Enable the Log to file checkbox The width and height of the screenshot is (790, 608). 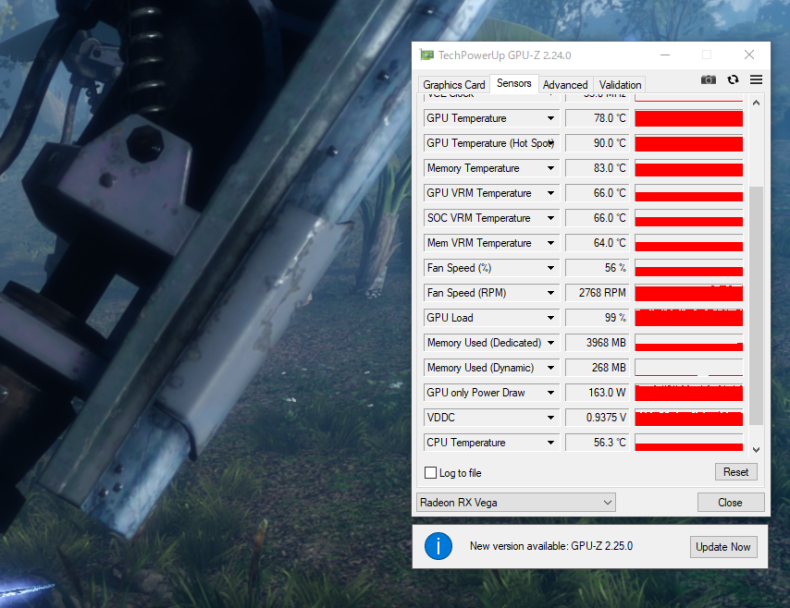(x=431, y=472)
